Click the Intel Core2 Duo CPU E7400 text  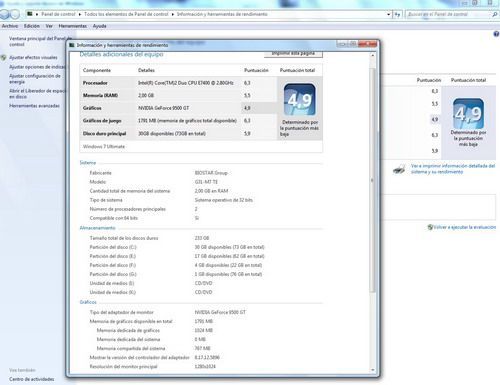coord(186,83)
